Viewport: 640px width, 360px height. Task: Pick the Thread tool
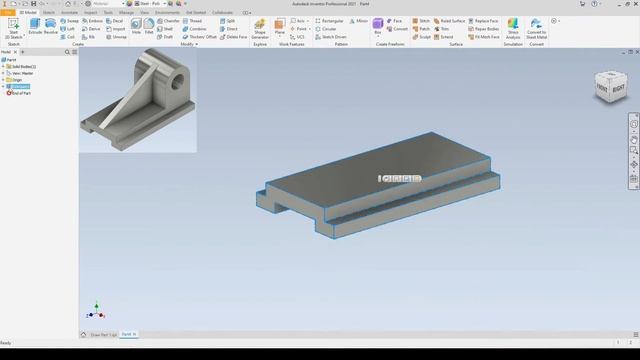192,21
